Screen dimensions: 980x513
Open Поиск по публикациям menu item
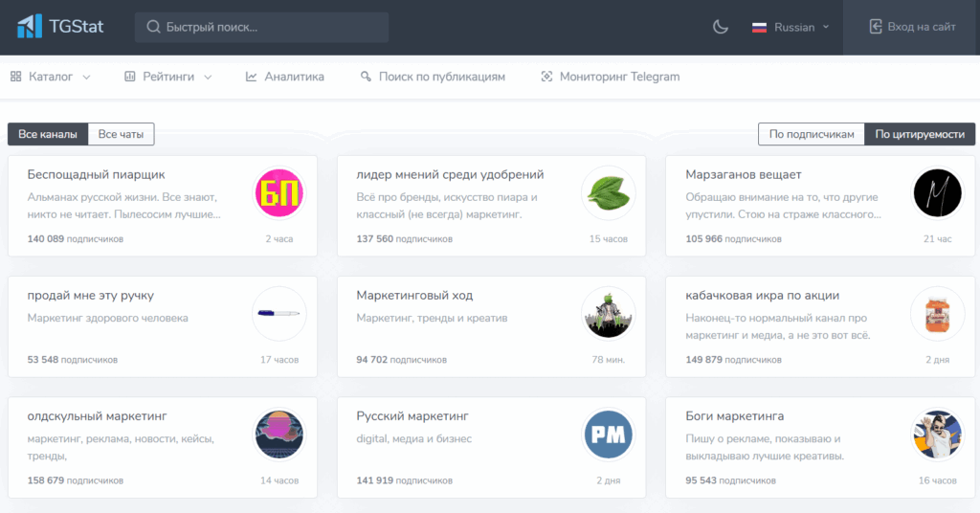point(433,77)
